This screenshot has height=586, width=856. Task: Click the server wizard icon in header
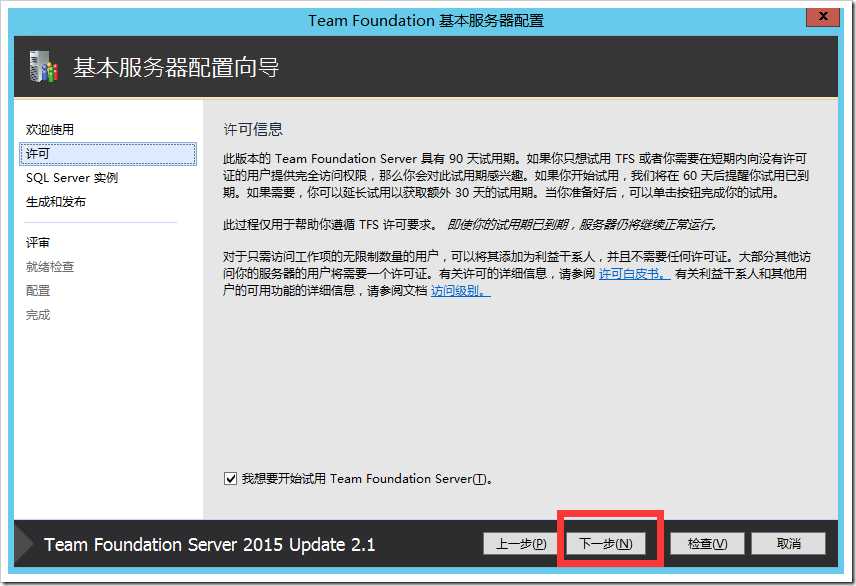pyautogui.click(x=44, y=67)
